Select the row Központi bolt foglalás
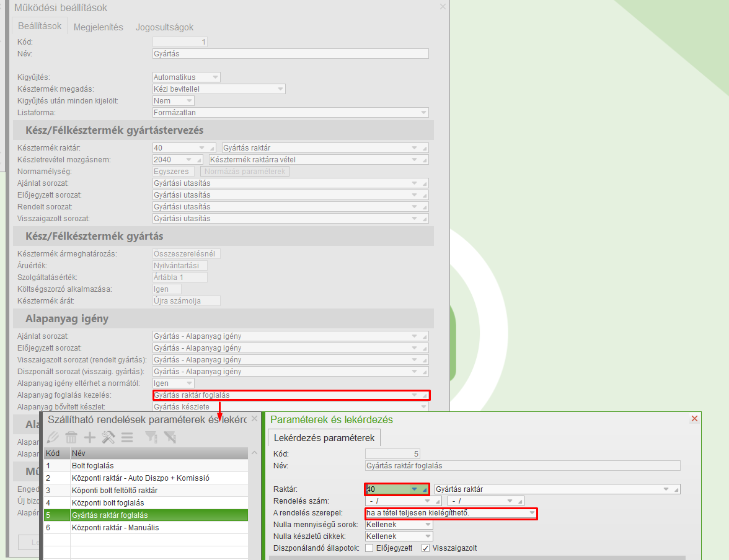Image resolution: width=729 pixels, height=560 pixels. pyautogui.click(x=146, y=503)
